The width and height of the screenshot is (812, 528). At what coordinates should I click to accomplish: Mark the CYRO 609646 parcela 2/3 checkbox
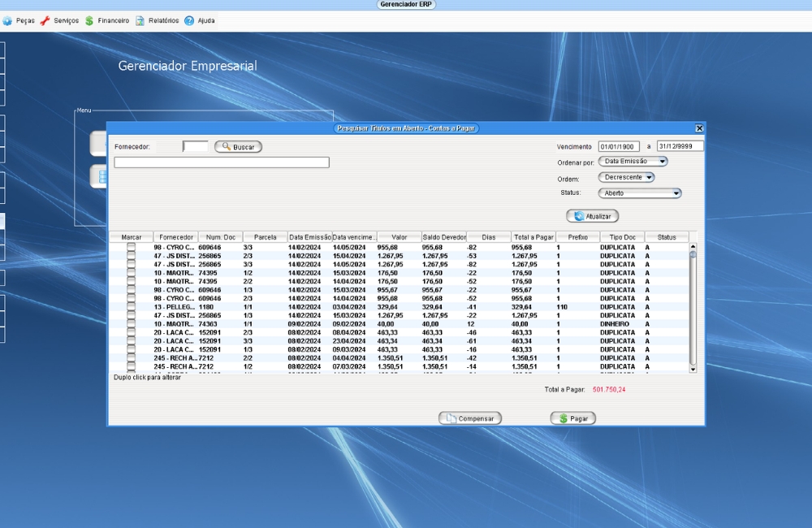tap(131, 298)
